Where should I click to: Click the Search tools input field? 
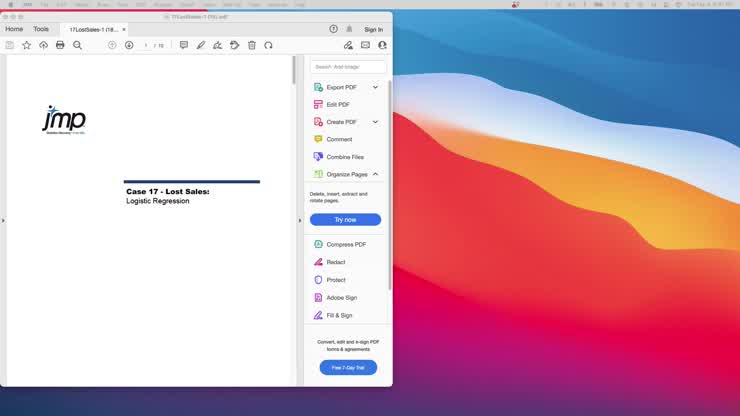(x=348, y=67)
